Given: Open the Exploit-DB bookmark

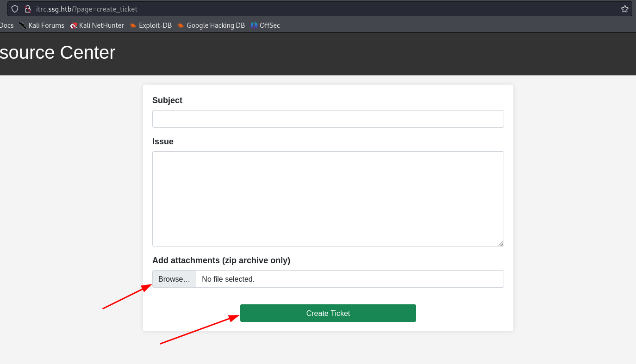Looking at the screenshot, I should 150,25.
